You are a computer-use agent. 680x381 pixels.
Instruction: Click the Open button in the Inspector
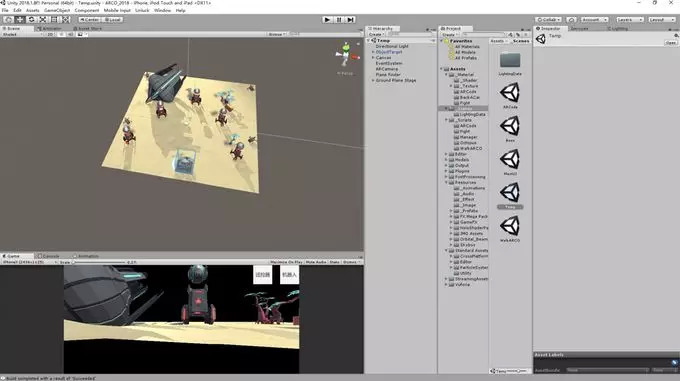(x=670, y=42)
